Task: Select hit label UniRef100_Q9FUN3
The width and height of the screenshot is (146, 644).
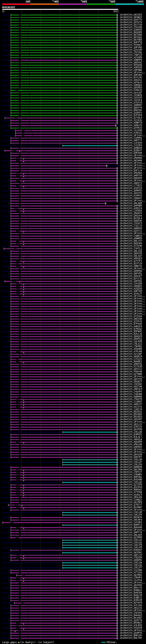Action: [131, 75]
